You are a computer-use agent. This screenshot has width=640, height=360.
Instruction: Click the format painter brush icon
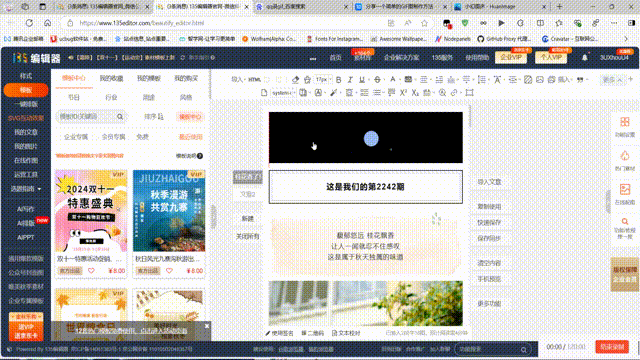[x=307, y=80]
